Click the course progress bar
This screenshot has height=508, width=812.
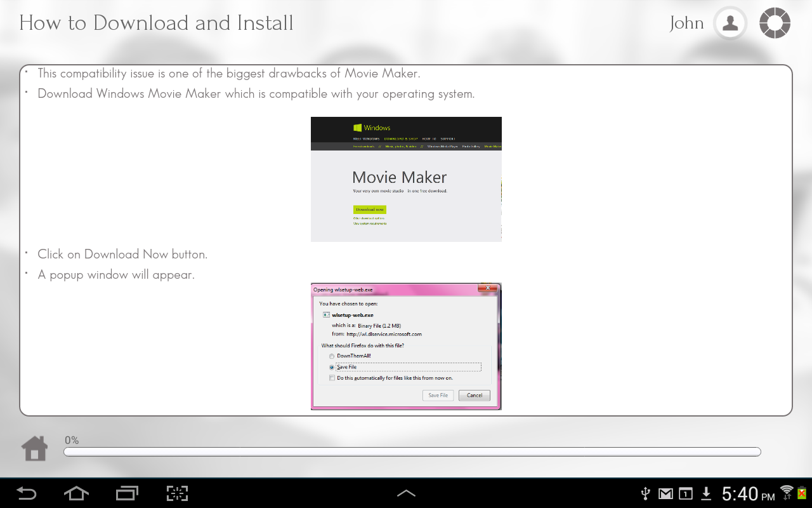pyautogui.click(x=412, y=452)
